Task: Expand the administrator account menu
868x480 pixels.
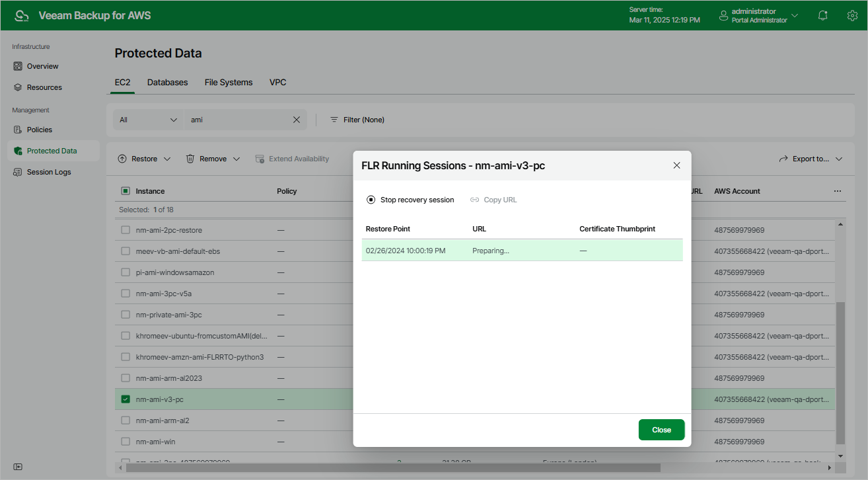Action: [794, 15]
